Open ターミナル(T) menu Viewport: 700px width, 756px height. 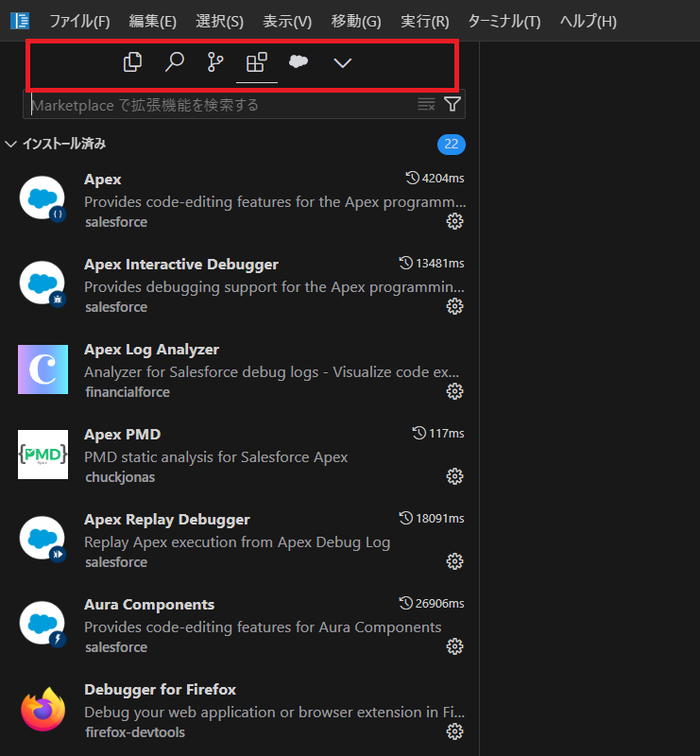click(x=504, y=21)
